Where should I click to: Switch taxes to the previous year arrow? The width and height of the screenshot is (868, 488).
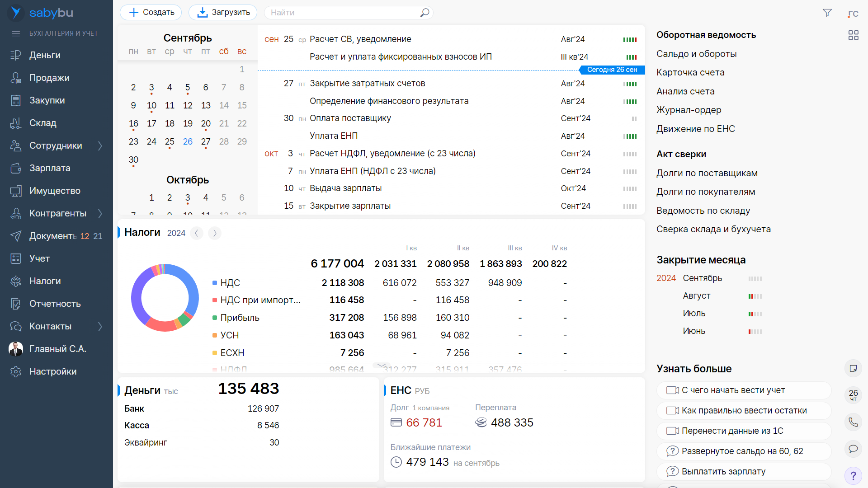[197, 233]
